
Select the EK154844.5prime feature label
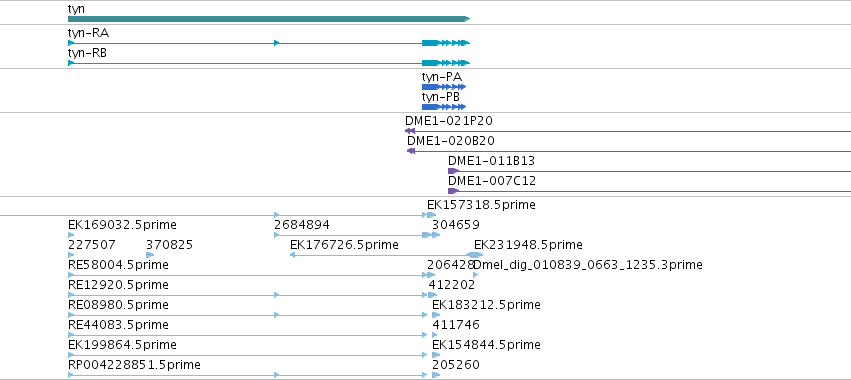(486, 345)
